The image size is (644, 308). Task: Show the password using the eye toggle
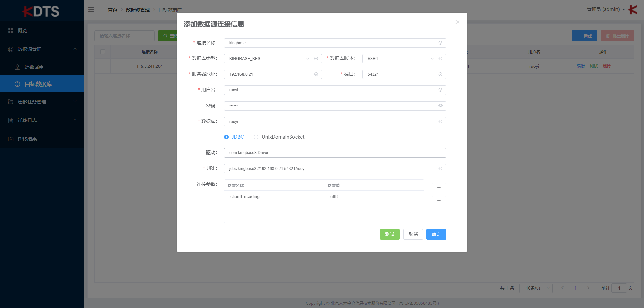(x=440, y=106)
